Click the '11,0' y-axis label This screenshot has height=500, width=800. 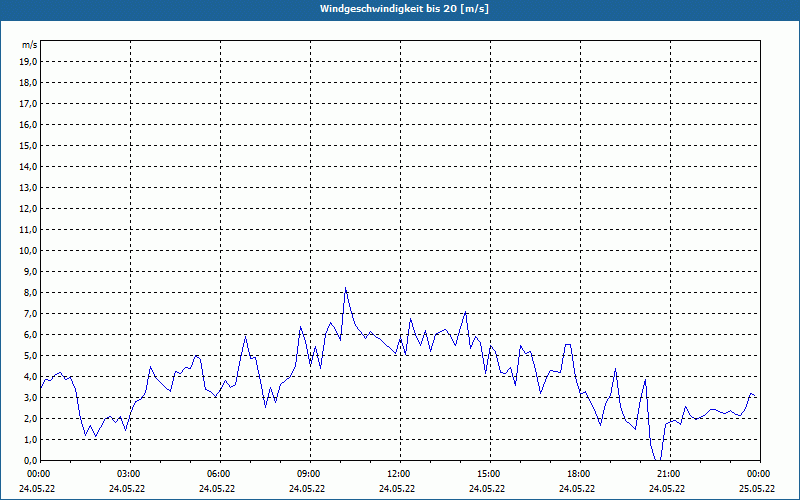28,230
